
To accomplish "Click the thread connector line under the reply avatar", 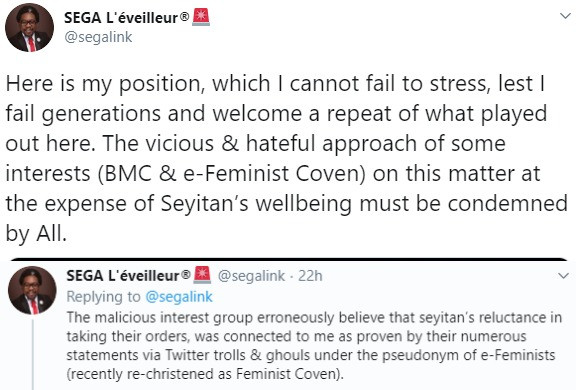I will pos(33,355).
